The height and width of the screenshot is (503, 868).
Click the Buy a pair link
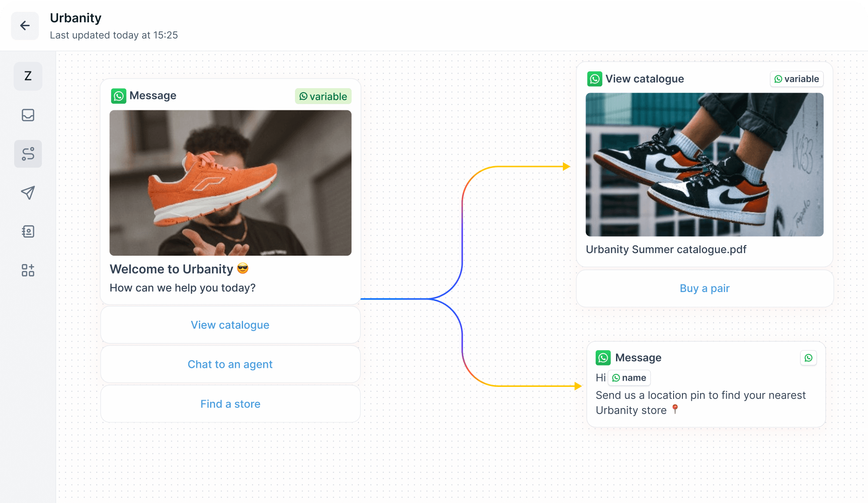click(x=705, y=288)
